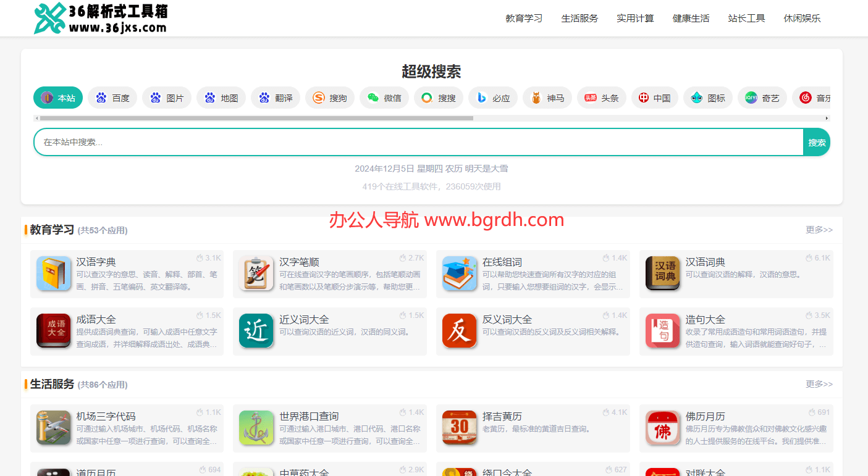The height and width of the screenshot is (476, 868).
Task: Click the 反义词大全 title link
Action: point(507,319)
